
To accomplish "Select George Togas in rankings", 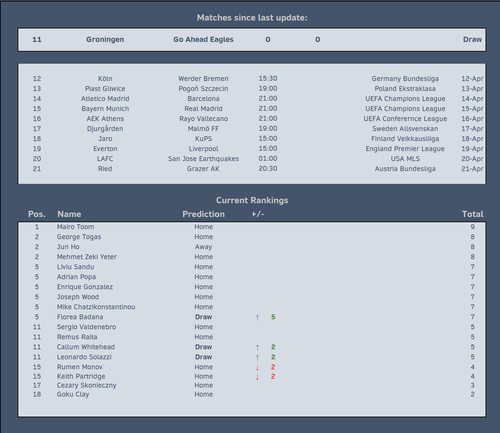I will point(79,237).
